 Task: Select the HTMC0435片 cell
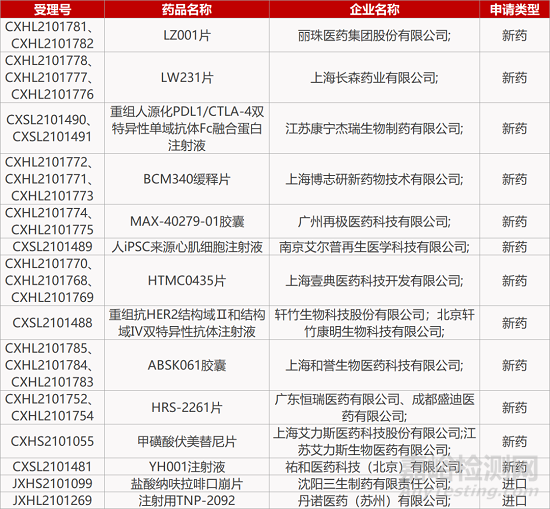[187, 280]
